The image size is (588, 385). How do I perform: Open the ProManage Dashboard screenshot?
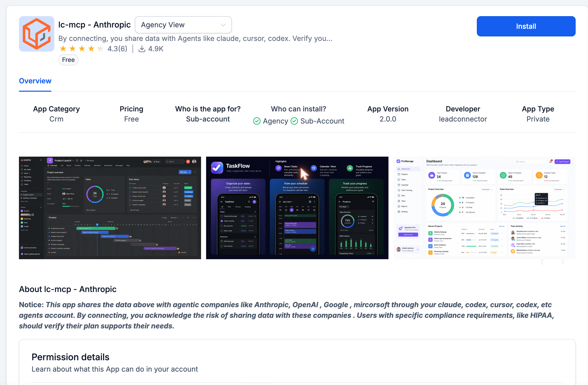pyautogui.click(x=484, y=208)
